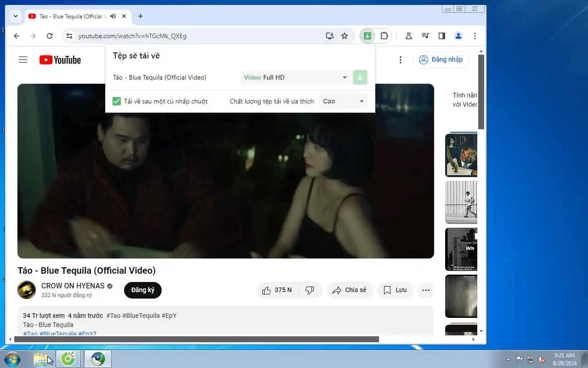588x368 pixels.
Task: Like the video with 375 N thumbs up
Action: pyautogui.click(x=277, y=290)
